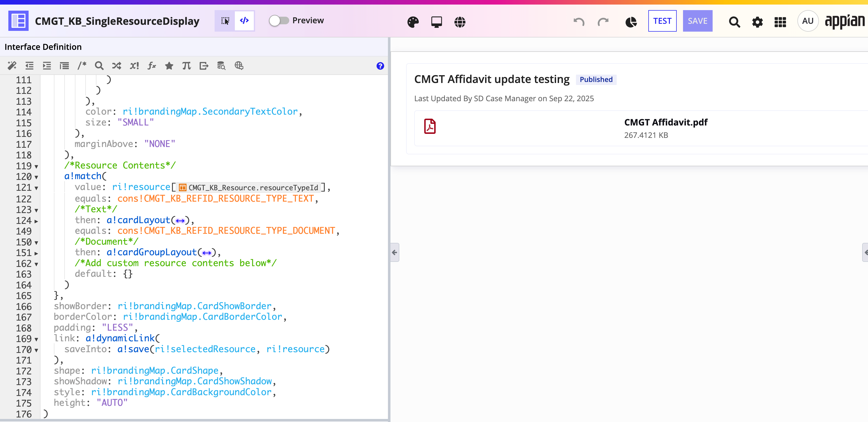This screenshot has height=422, width=868.
Task: Open the settings gear menu
Action: [x=757, y=22]
